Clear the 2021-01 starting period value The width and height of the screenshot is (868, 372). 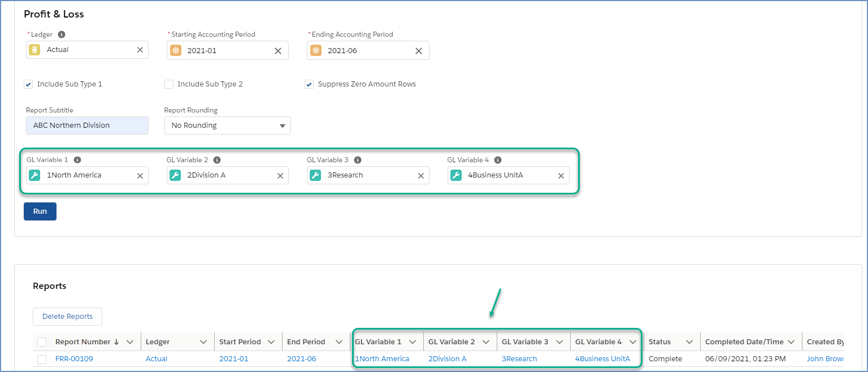point(278,50)
